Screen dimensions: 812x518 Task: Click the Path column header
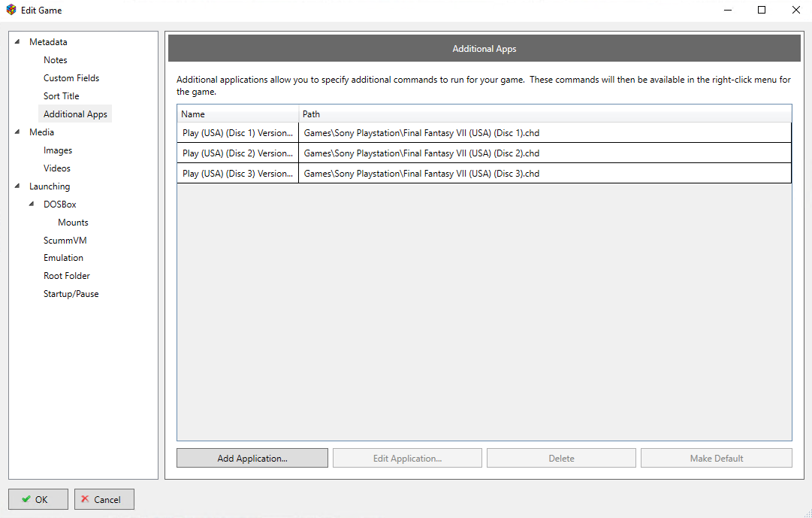pos(545,114)
